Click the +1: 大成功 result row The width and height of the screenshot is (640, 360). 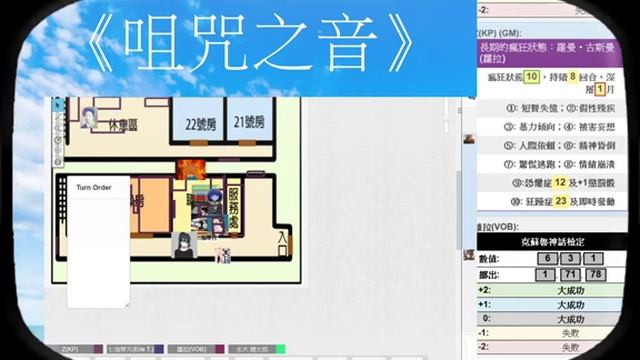pyautogui.click(x=551, y=304)
